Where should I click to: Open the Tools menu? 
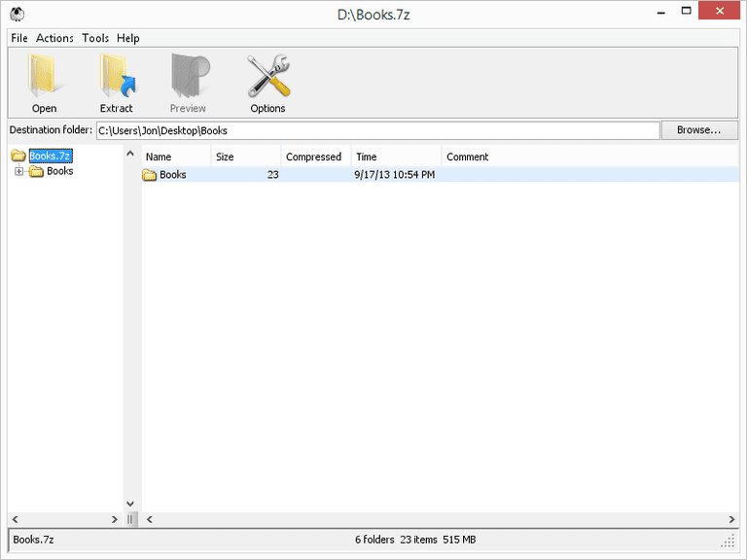pyautogui.click(x=95, y=38)
